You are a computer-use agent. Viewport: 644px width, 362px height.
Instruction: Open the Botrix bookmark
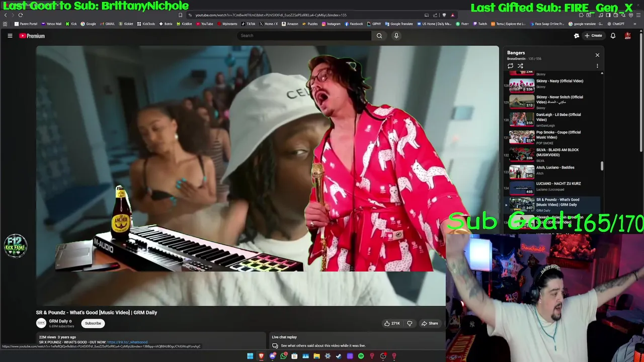[x=166, y=24]
